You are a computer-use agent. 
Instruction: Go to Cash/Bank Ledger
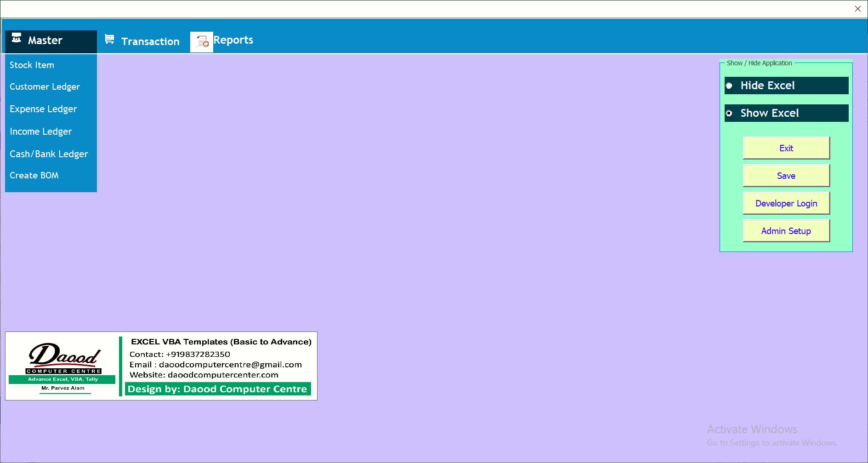[x=49, y=154]
